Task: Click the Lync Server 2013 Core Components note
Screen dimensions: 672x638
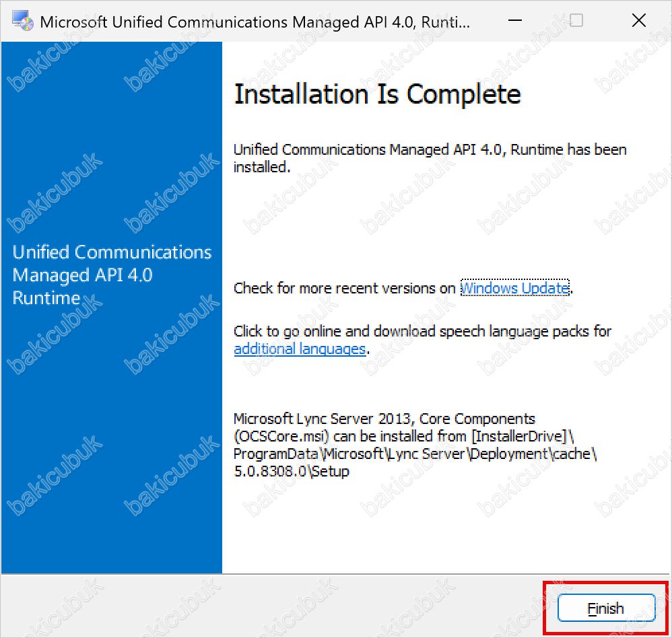Action: pos(415,445)
